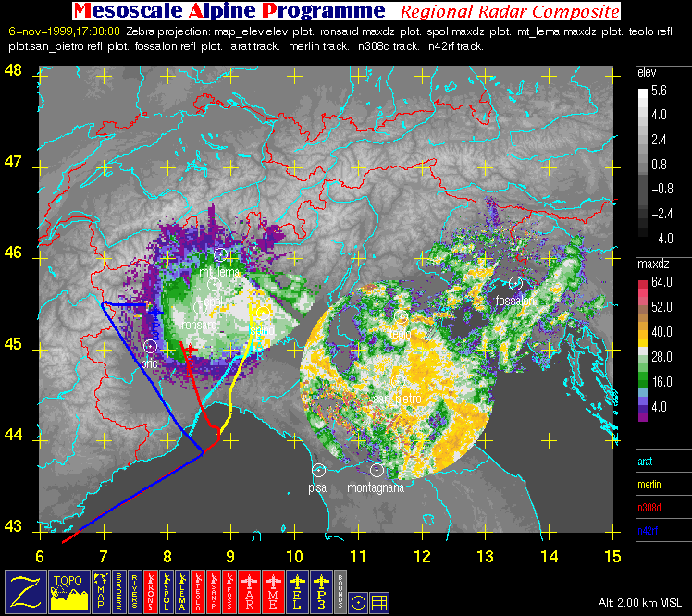Toggle the SAN-P radar icon
This screenshot has width=692, height=616.
pos(214,591)
